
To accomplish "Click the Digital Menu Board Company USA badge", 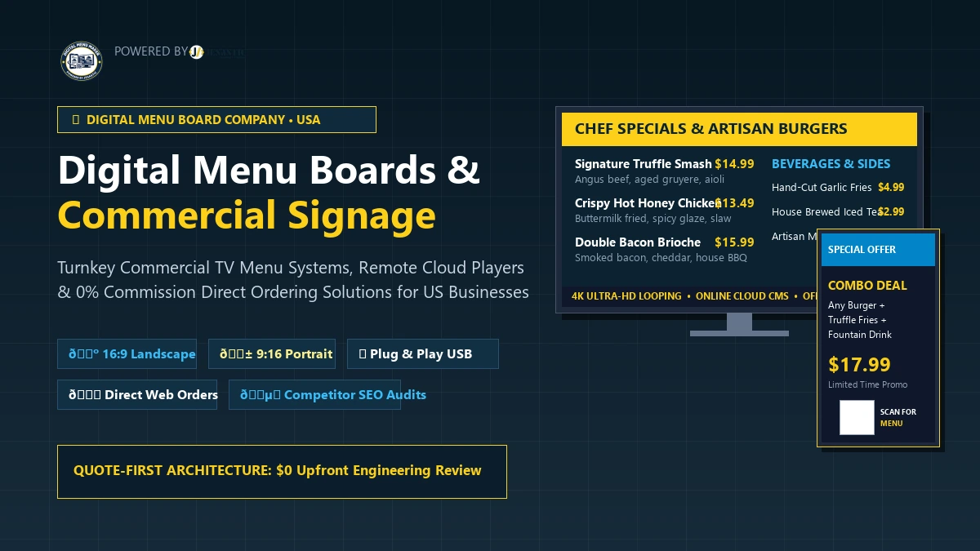I will [216, 119].
